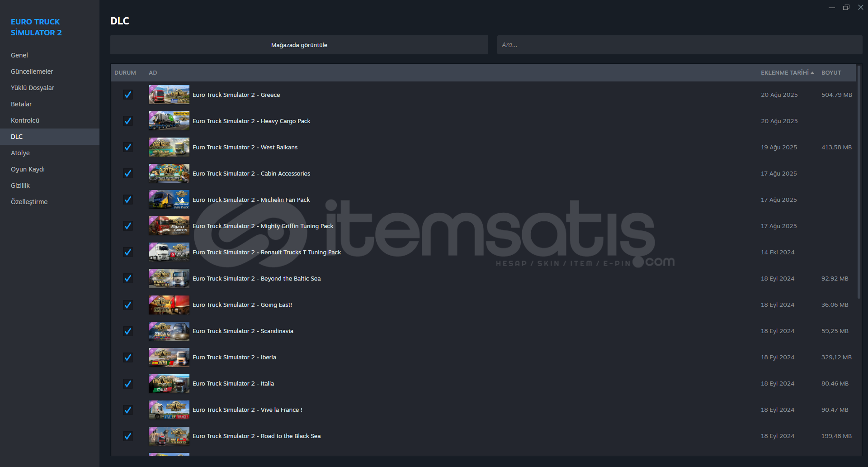Viewport: 868px width, 467px height.
Task: Select the Cabin Accessories name text
Action: (x=251, y=173)
